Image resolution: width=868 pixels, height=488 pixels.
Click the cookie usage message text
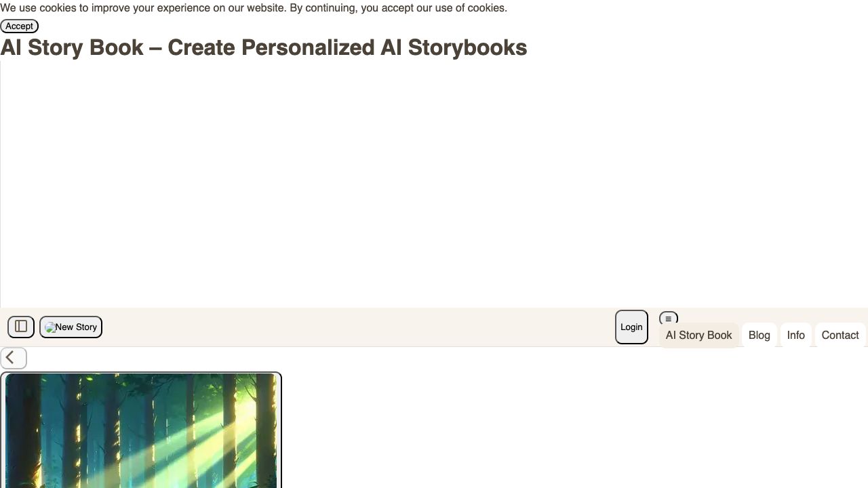coord(253,8)
